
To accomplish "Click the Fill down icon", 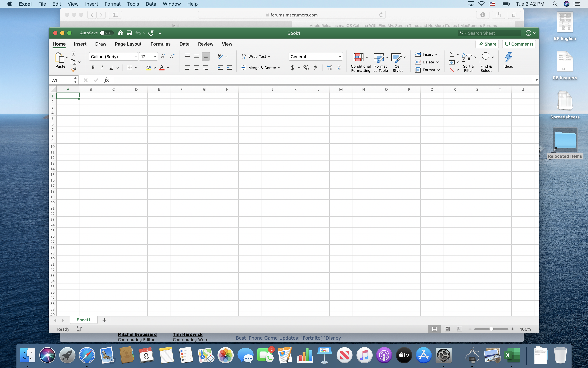I will coord(452,62).
